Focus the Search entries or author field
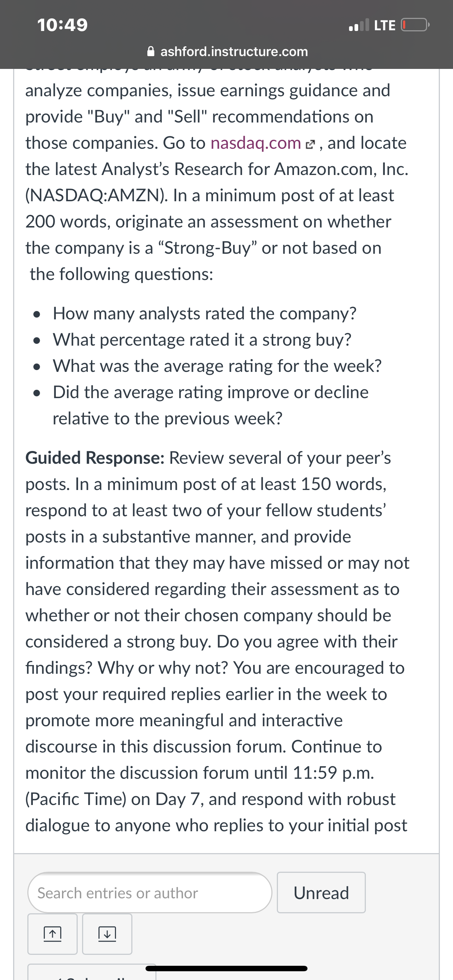453x980 pixels. point(150,892)
